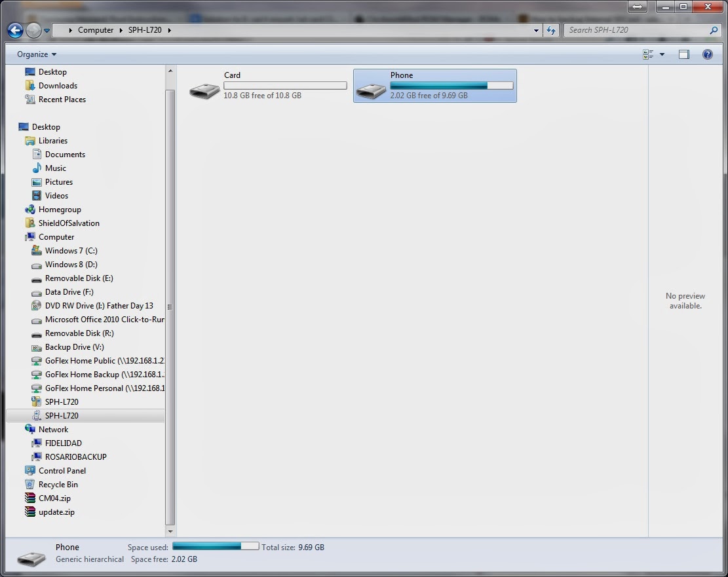Open the Documents library
728x577 pixels.
58,155
